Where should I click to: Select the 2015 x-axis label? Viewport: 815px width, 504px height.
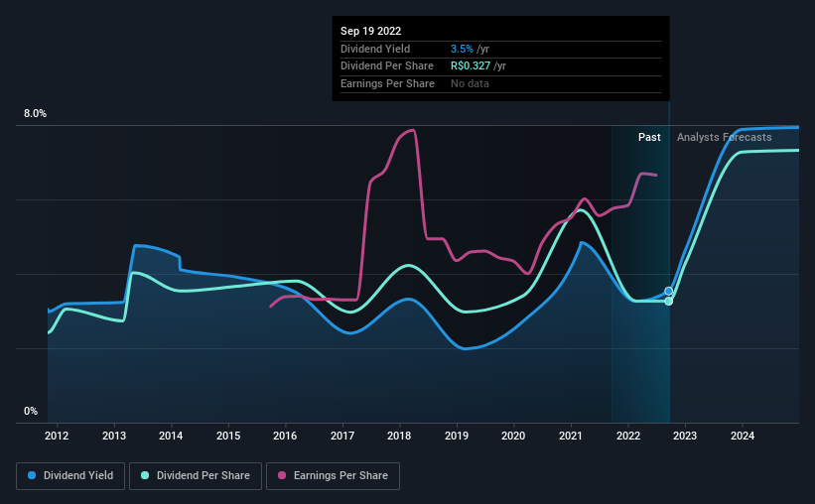[x=228, y=436]
